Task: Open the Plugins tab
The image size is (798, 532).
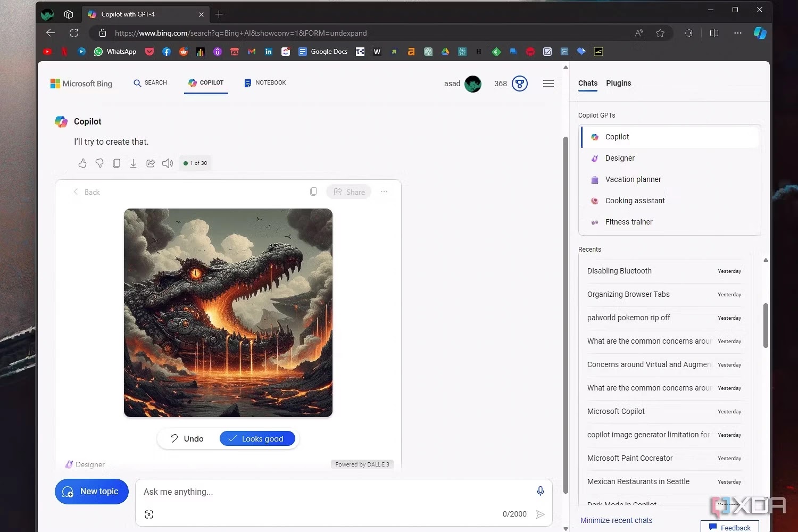Action: click(619, 83)
